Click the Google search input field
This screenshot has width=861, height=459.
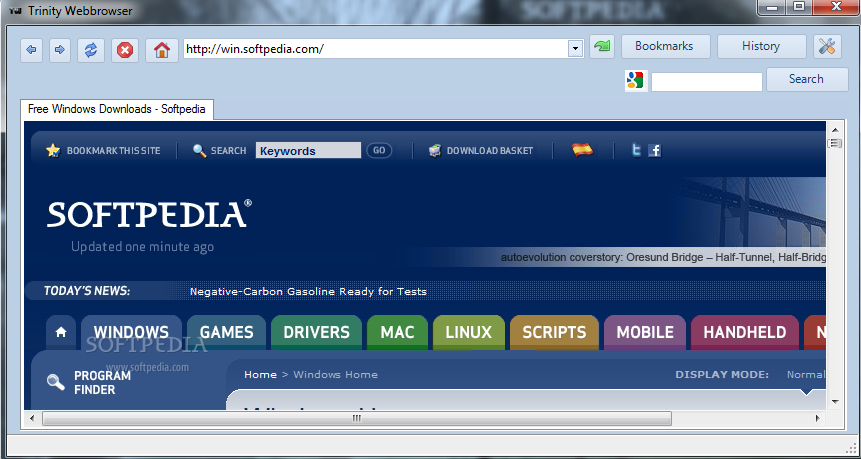(707, 82)
